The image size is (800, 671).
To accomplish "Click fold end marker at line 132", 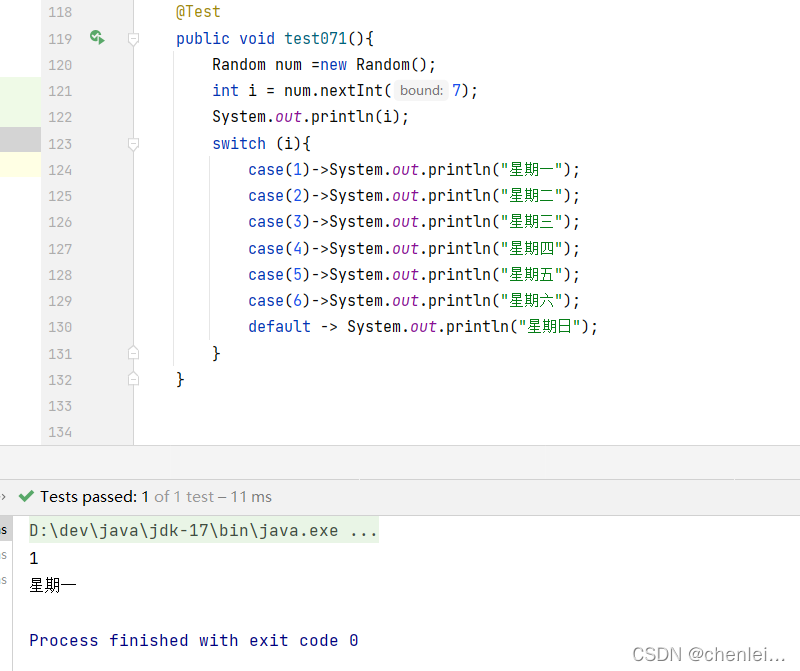I will pyautogui.click(x=133, y=379).
